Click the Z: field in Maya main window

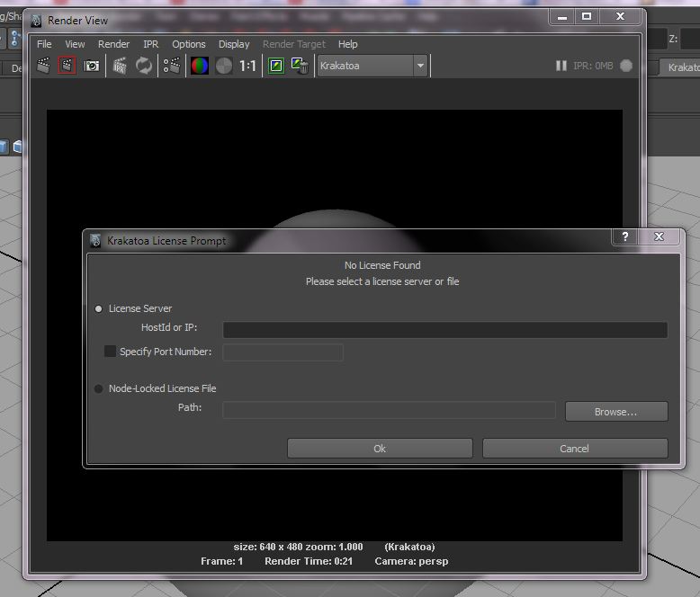pyautogui.click(x=690, y=40)
